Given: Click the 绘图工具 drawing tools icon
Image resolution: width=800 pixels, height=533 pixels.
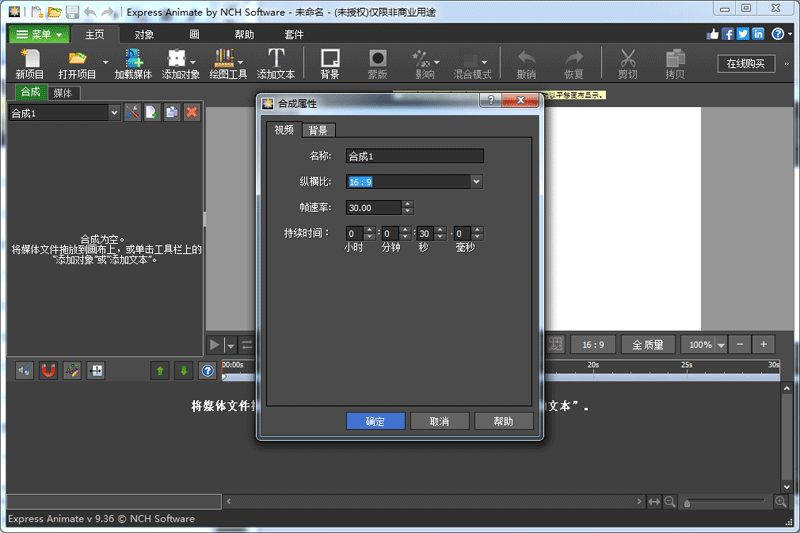Looking at the screenshot, I should [x=224, y=58].
